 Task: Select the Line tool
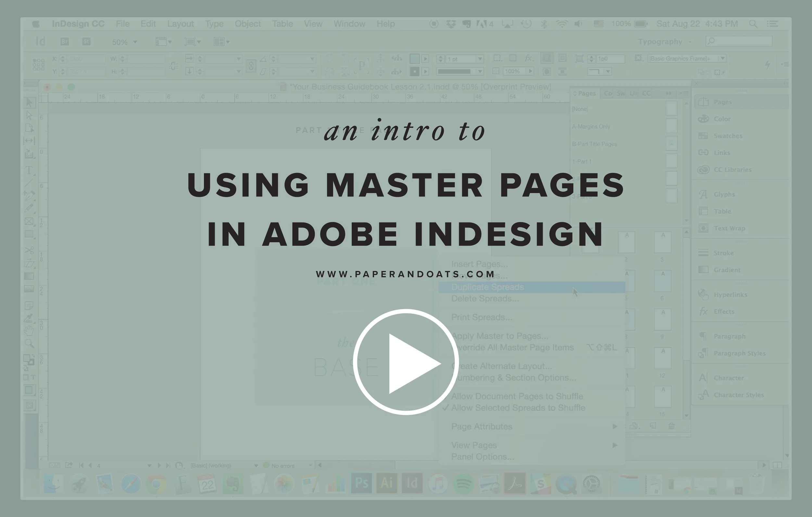pos(29,183)
